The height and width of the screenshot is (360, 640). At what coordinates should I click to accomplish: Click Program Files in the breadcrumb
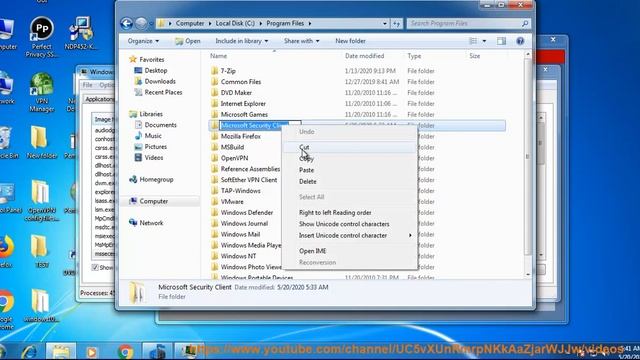coord(285,23)
